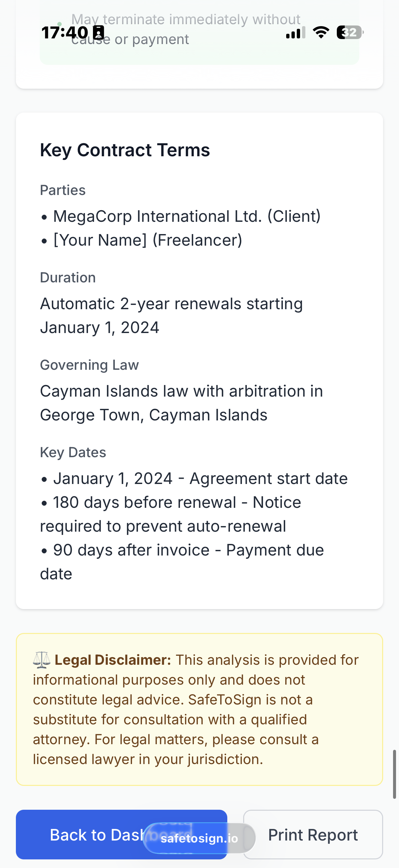Select the MegaCorp International Ltd. party entry

coord(187,216)
